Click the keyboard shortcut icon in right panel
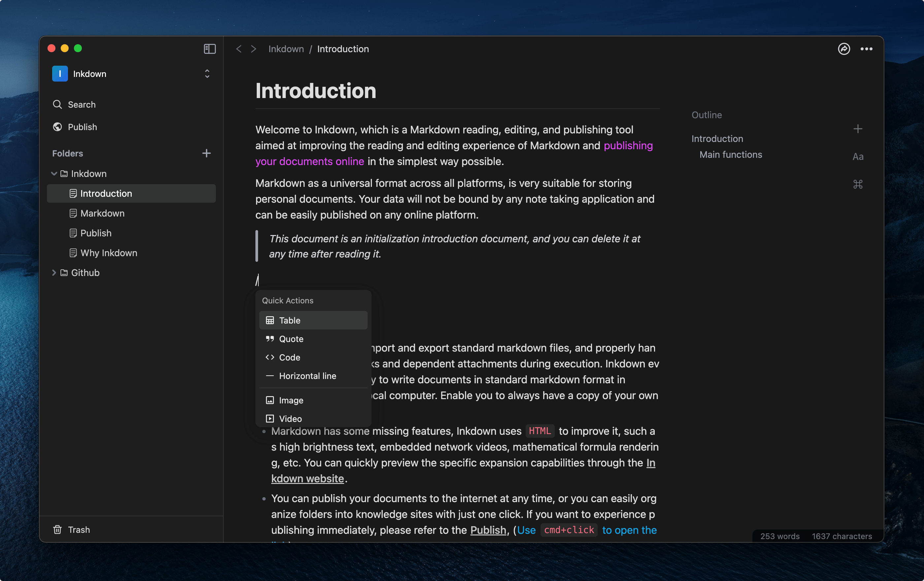The width and height of the screenshot is (924, 581). point(858,184)
